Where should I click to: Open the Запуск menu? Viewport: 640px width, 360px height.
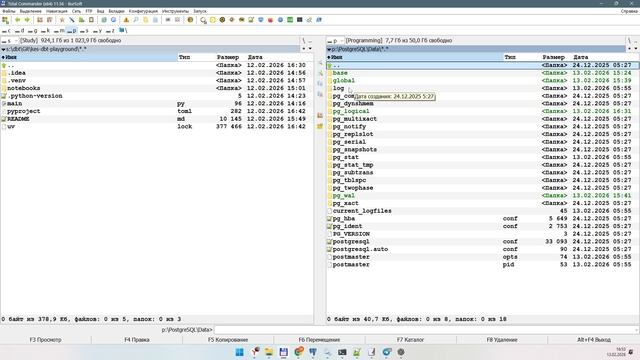pyautogui.click(x=200, y=11)
